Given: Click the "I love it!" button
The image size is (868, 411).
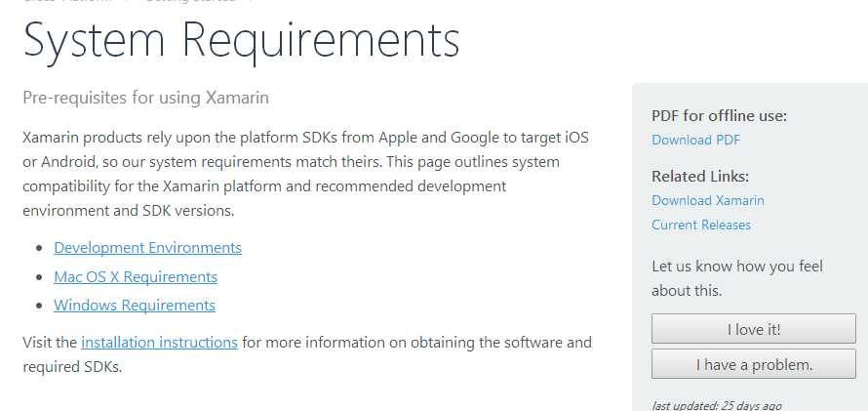Looking at the screenshot, I should (754, 329).
